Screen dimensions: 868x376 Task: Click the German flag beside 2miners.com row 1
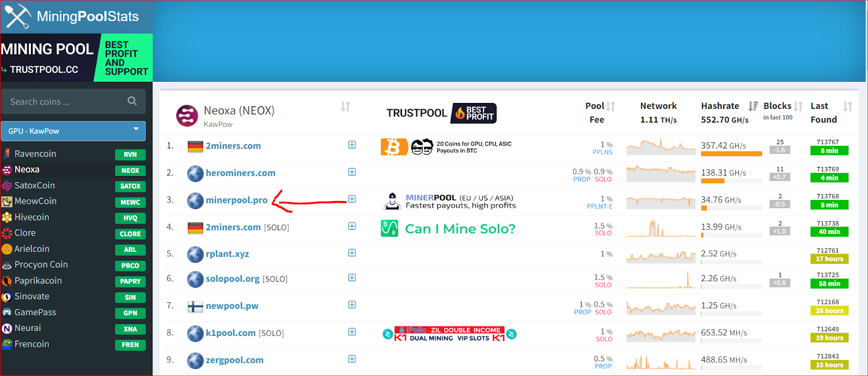(x=195, y=146)
